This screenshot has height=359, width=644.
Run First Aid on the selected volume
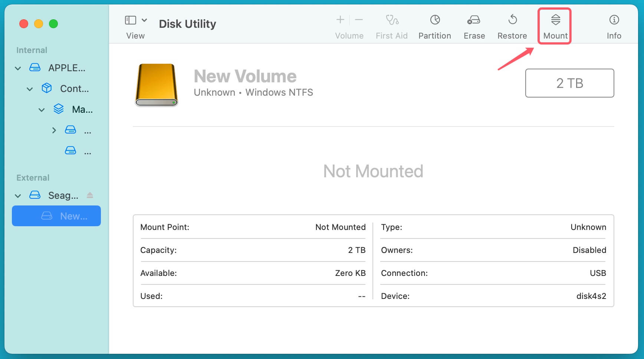392,25
